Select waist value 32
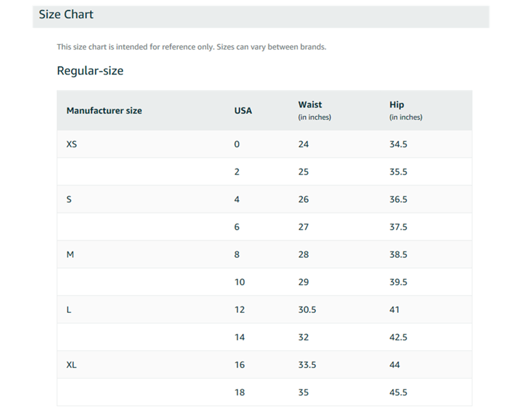Screen dimensions: 513x420 tap(304, 338)
